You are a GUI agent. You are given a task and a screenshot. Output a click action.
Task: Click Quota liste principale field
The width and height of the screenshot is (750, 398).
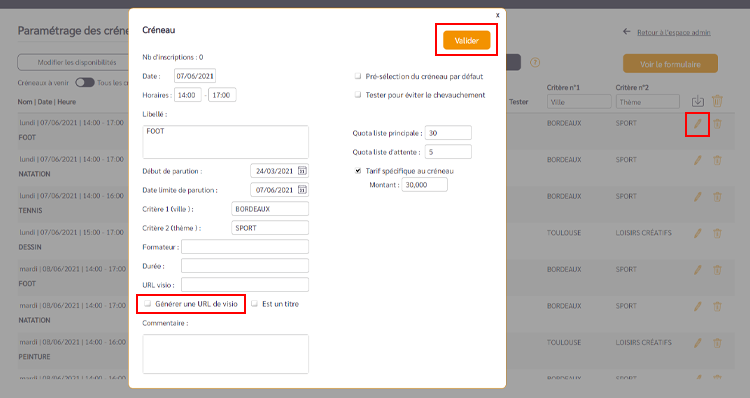pyautogui.click(x=448, y=133)
